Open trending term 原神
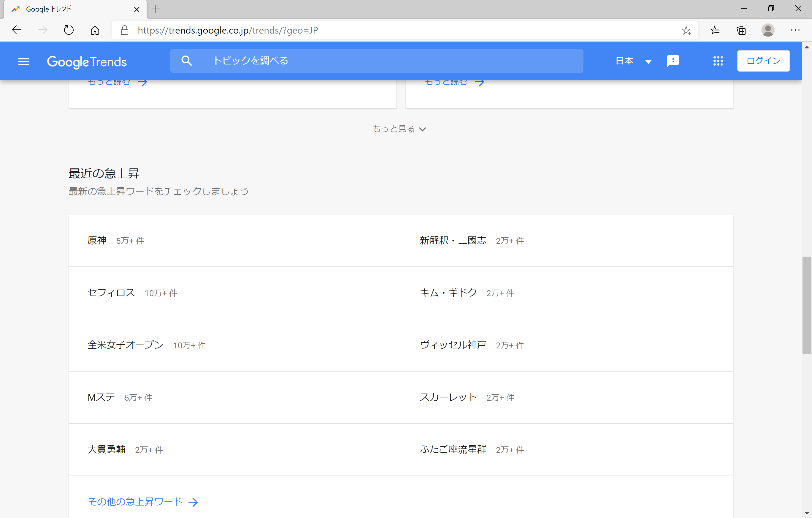This screenshot has height=518, width=812. click(97, 240)
